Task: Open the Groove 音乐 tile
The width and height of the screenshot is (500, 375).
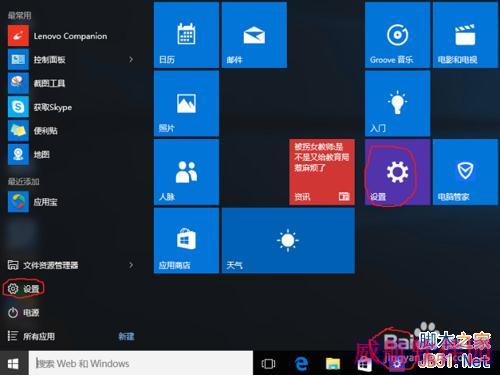Action: pyautogui.click(x=397, y=35)
